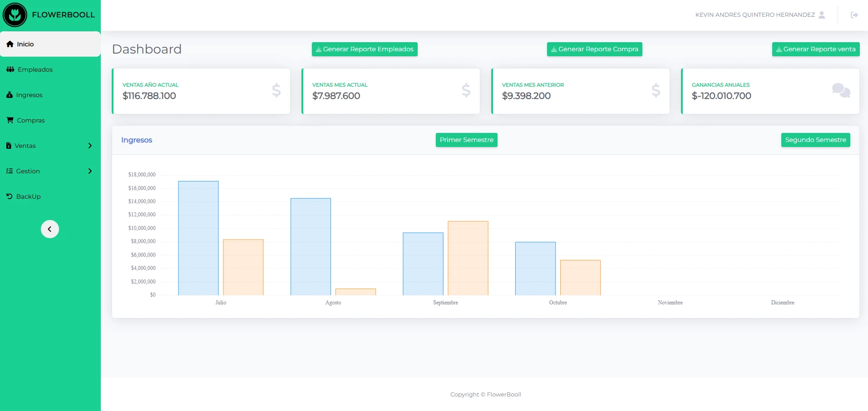The image size is (868, 411).
Task: Click dollar icon on Ventas Mes Actual card
Action: [466, 90]
